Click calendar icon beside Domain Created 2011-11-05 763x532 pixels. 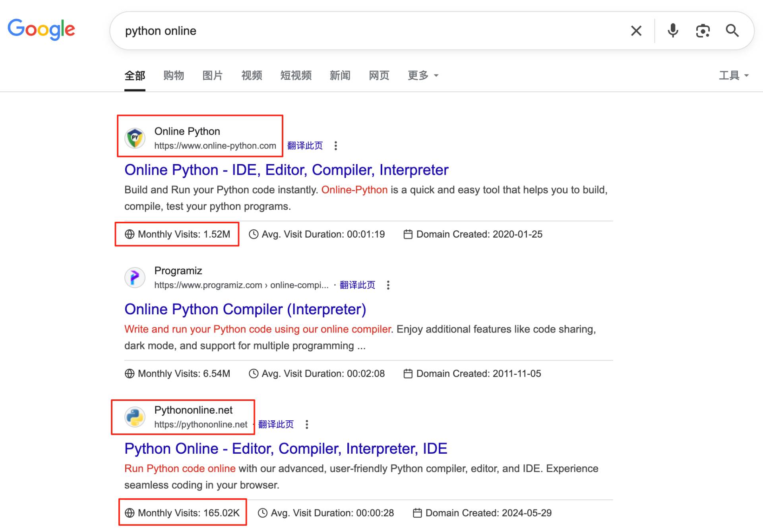(x=408, y=373)
